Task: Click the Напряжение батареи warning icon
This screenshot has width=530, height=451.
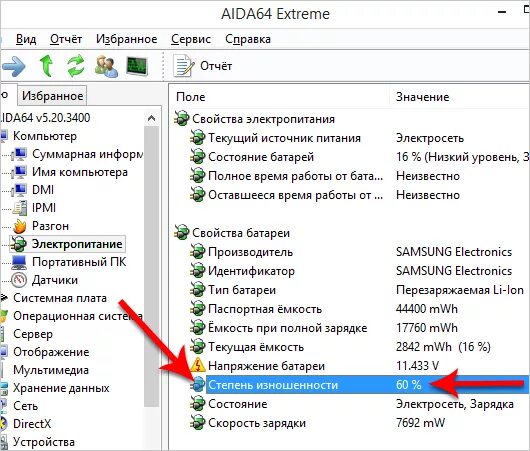Action: pyautogui.click(x=197, y=365)
